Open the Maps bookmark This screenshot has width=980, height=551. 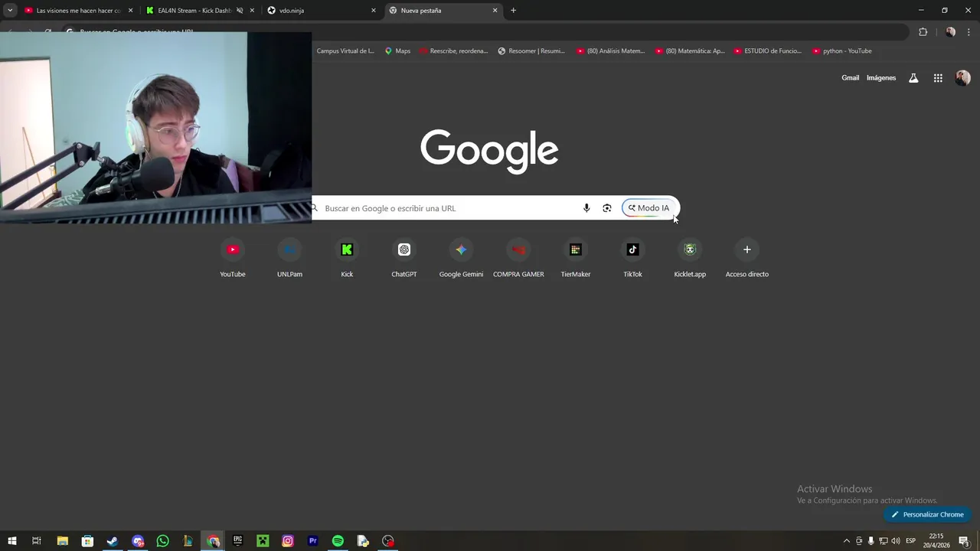[x=397, y=51]
